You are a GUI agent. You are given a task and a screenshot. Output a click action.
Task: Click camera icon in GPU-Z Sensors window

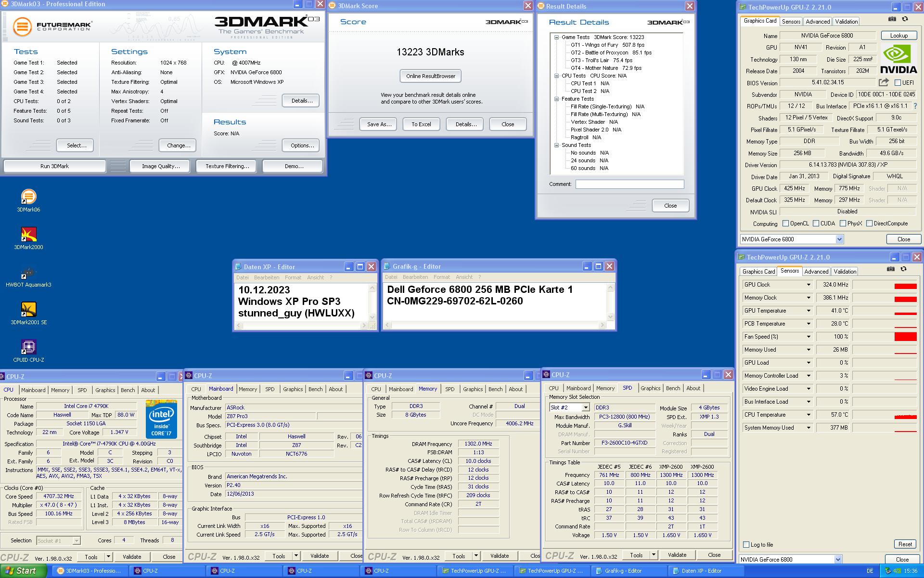coord(891,269)
